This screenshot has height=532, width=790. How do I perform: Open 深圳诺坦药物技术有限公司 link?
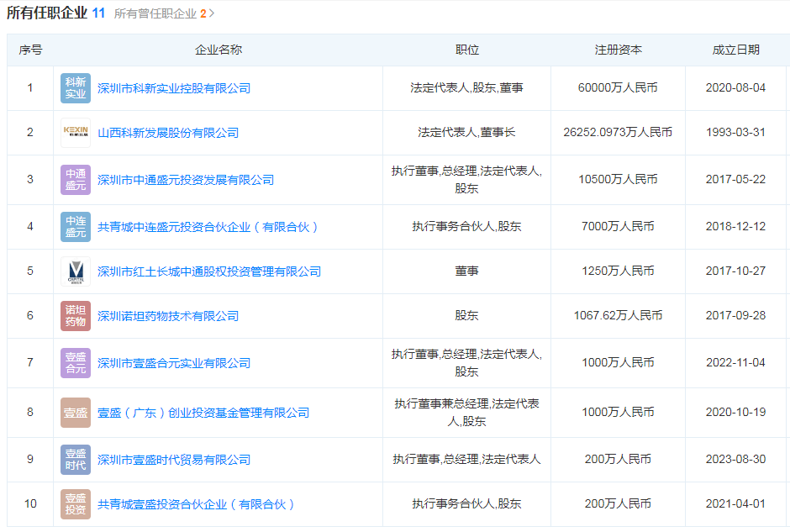168,316
